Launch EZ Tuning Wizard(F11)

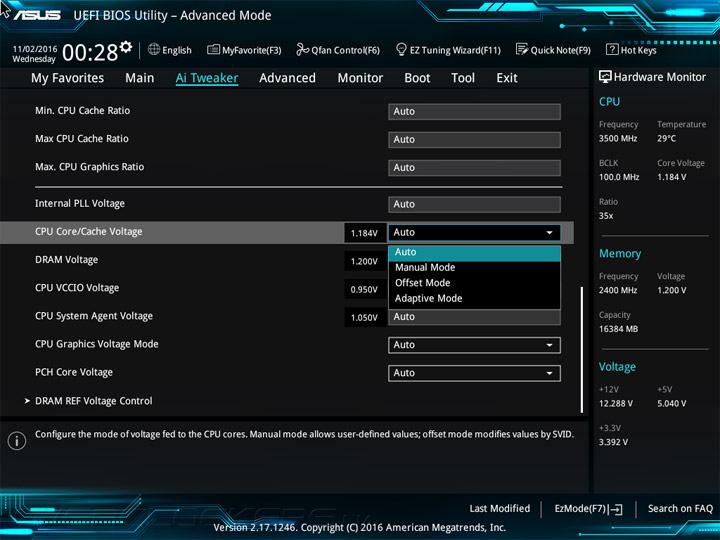[x=448, y=50]
